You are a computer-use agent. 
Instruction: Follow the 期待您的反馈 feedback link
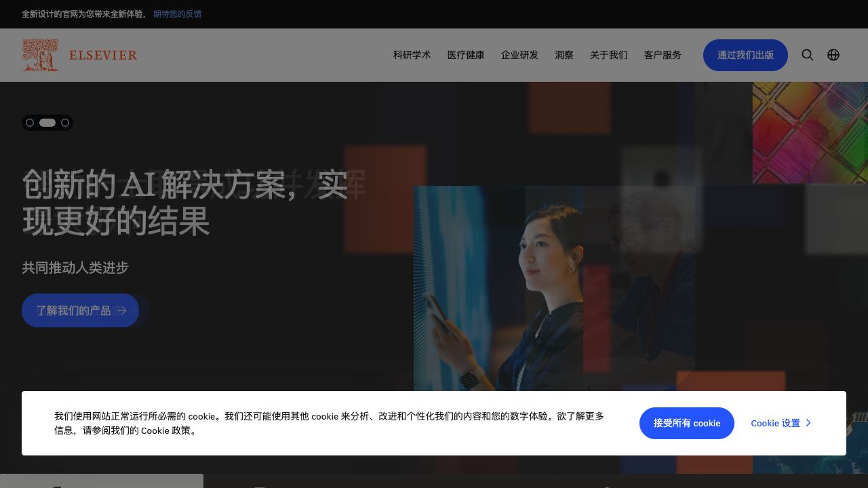(x=177, y=14)
